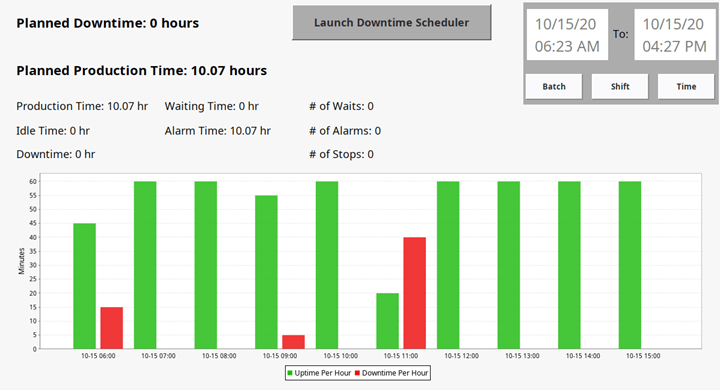Select the Batch range button
The image size is (720, 390).
pos(554,86)
